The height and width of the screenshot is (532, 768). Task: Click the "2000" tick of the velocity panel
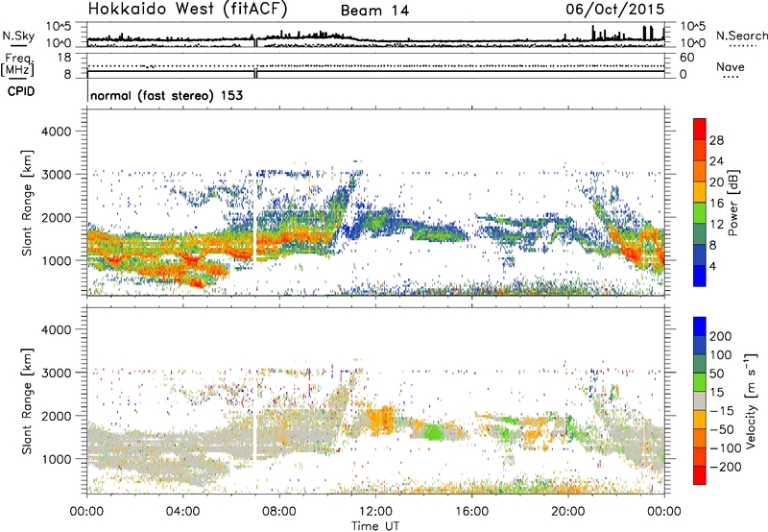click(56, 416)
